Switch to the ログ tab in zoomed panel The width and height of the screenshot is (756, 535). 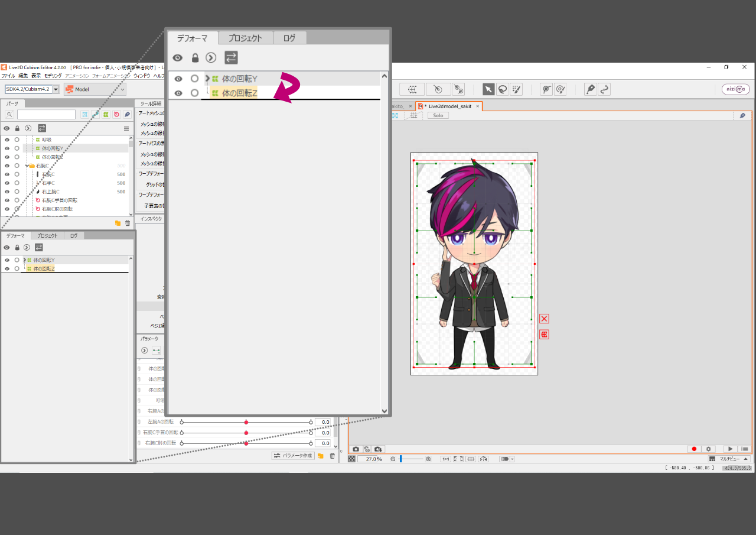[x=289, y=38]
